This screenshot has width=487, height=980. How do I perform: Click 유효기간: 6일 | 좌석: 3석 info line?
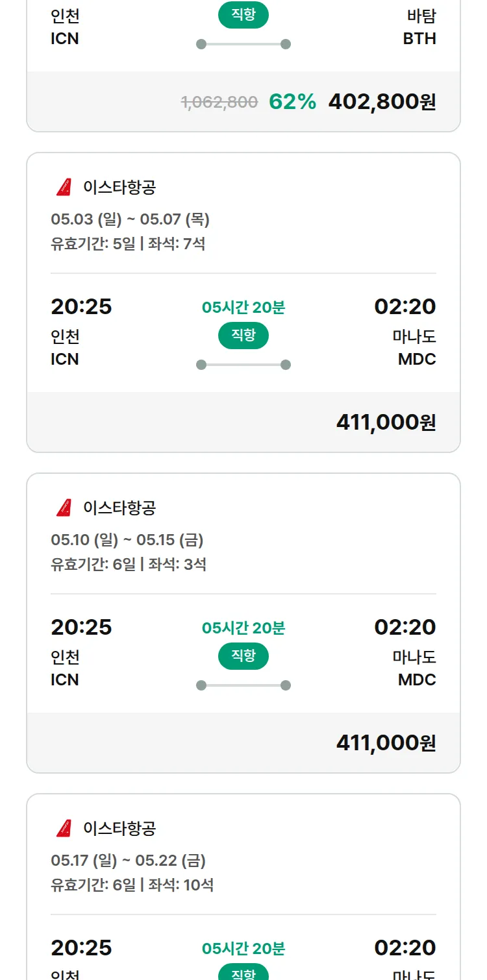(x=129, y=564)
